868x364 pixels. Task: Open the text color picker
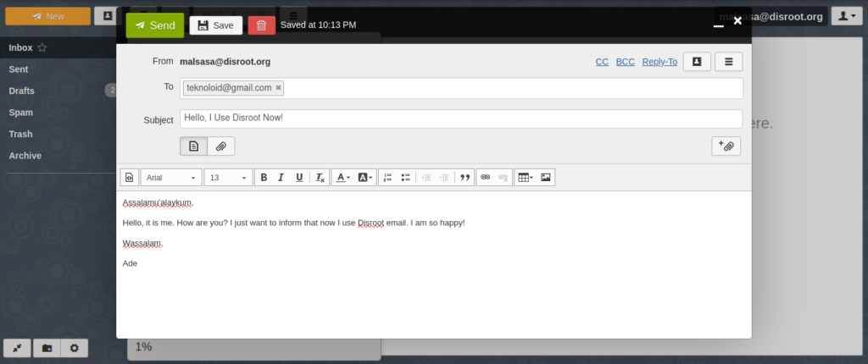tap(343, 178)
